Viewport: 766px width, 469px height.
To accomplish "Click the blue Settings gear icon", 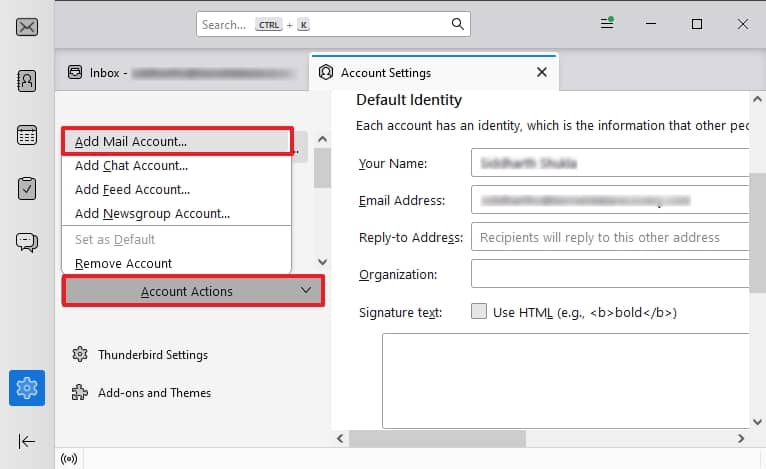I will pos(27,388).
